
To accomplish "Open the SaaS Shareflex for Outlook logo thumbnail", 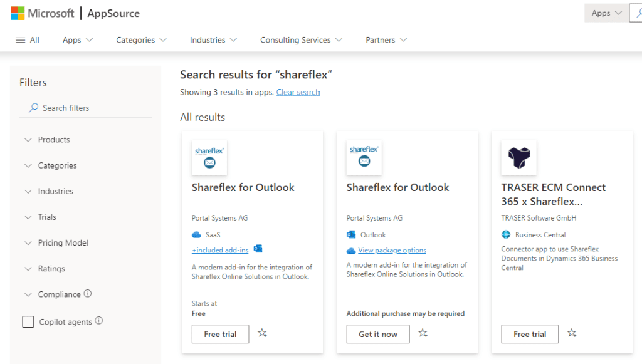I will tap(209, 157).
